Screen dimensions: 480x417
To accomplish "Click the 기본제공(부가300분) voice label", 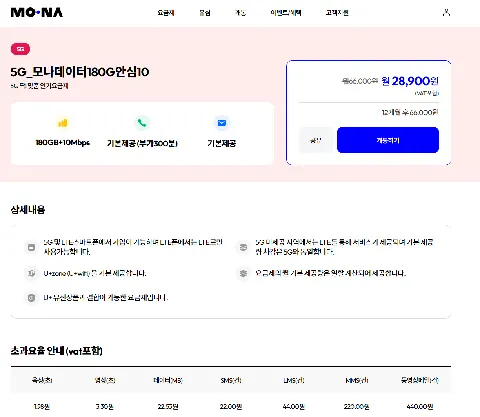I will pos(142,143).
